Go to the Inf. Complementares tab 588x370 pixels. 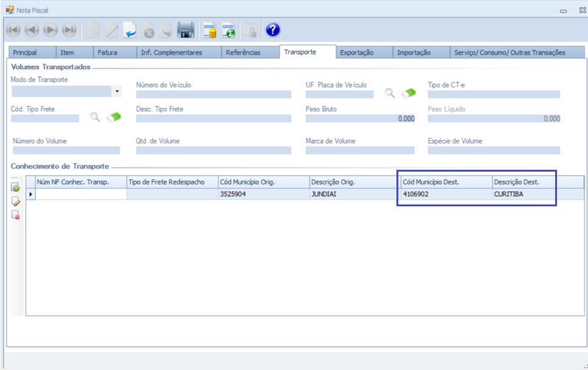171,52
